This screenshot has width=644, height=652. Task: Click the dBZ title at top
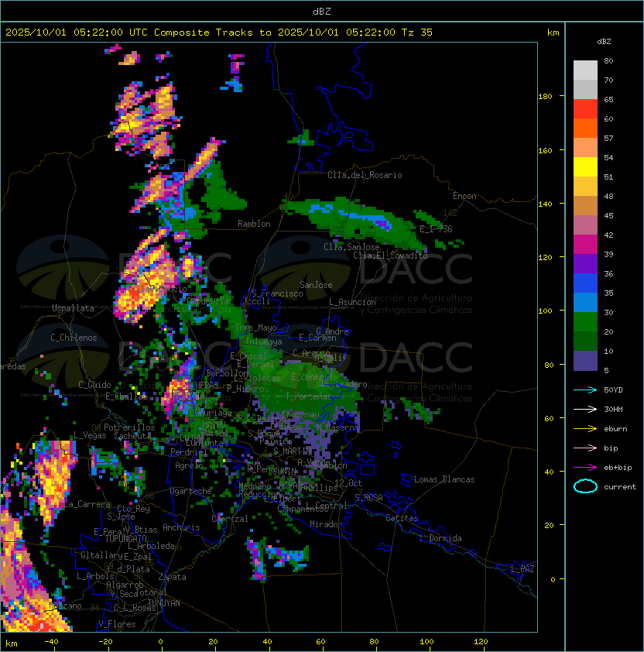[x=322, y=11]
